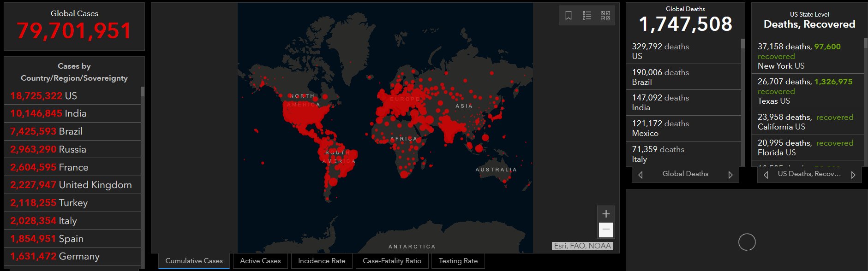Select Russia in the cases list
This screenshot has height=271, width=868.
point(72,149)
